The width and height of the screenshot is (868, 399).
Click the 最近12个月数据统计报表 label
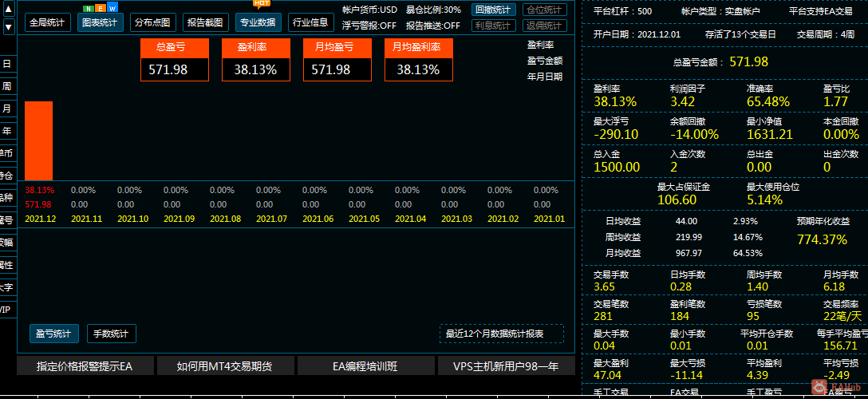pos(502,334)
